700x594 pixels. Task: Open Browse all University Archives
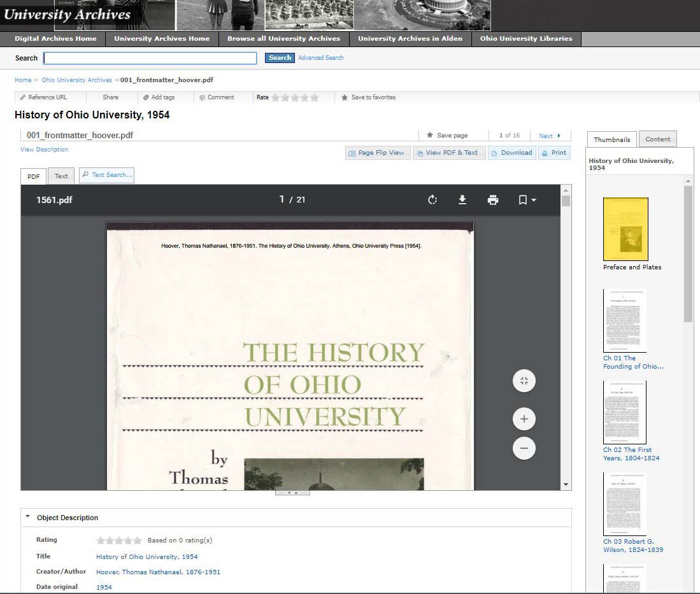click(x=283, y=38)
